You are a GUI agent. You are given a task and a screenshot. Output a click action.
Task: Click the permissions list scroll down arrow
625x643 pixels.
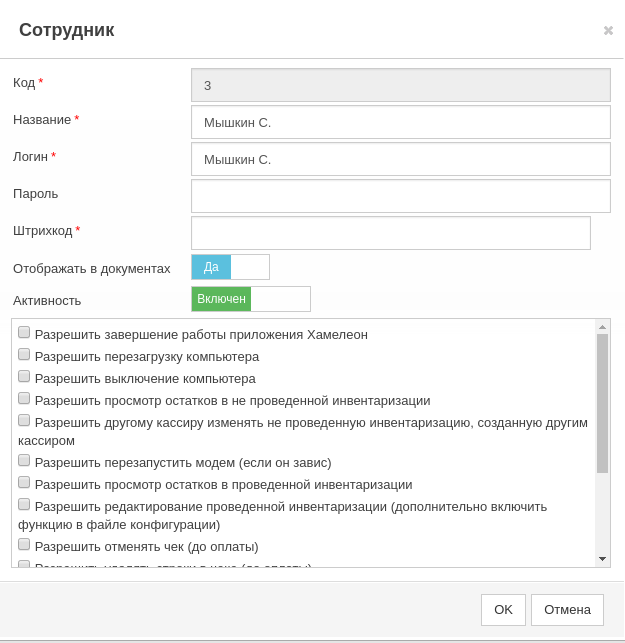[602, 559]
